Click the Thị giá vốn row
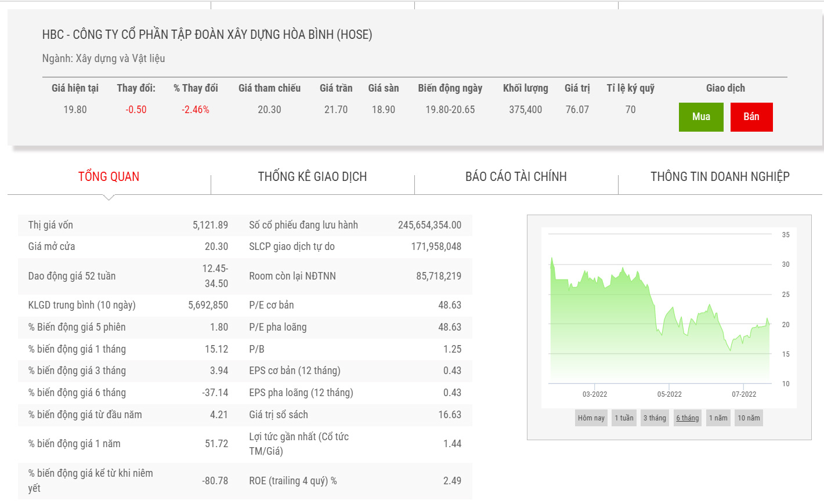 pos(128,225)
